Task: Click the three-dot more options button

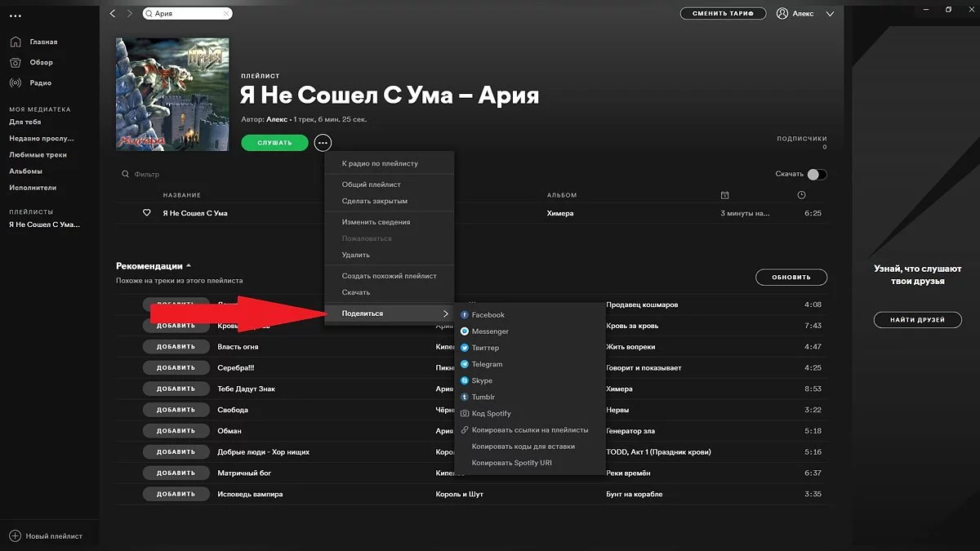Action: [323, 143]
